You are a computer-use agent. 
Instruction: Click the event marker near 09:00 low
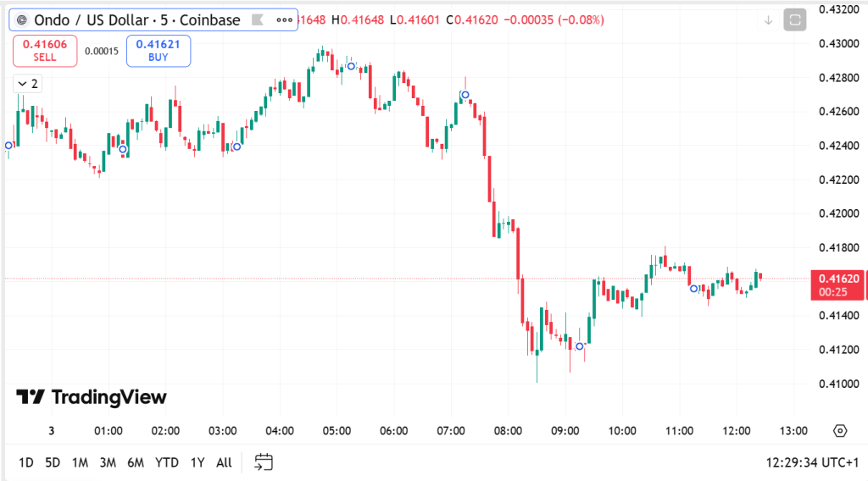point(580,346)
